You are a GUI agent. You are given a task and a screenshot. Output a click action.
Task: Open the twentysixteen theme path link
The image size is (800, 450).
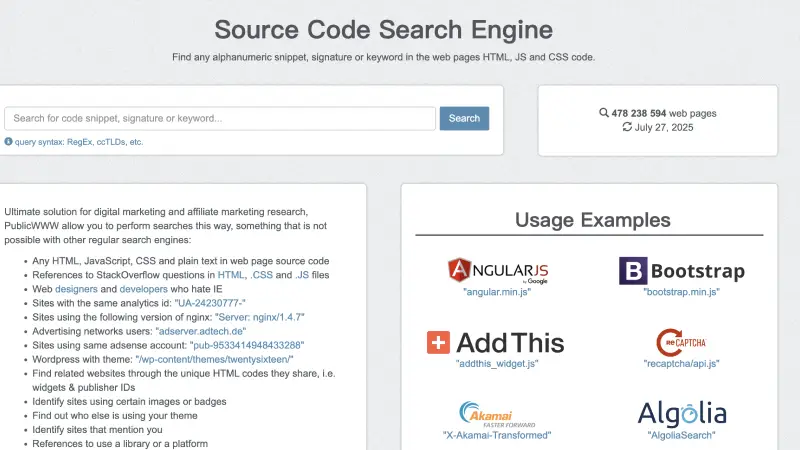214,359
